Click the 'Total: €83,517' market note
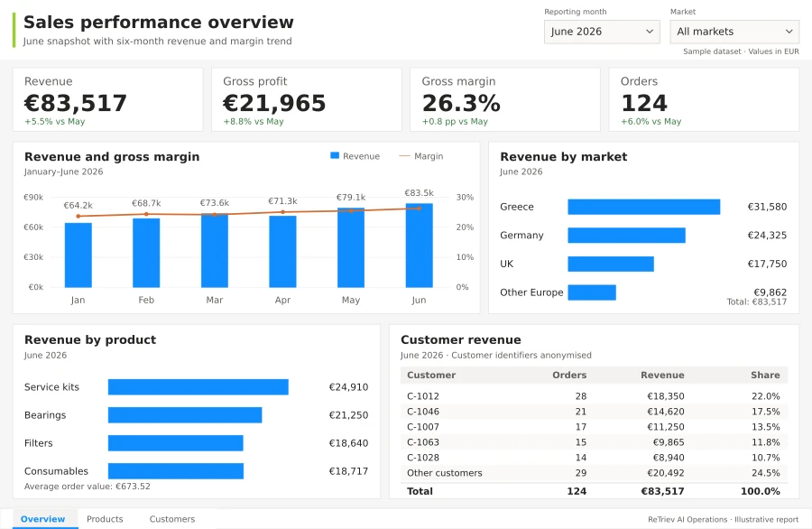Viewport: 812px width, 529px height. click(757, 302)
